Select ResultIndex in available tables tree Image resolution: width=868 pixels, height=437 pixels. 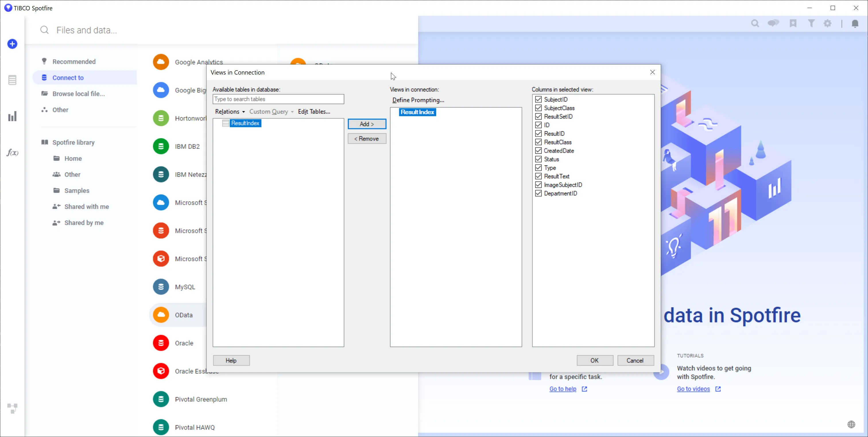[x=245, y=123]
